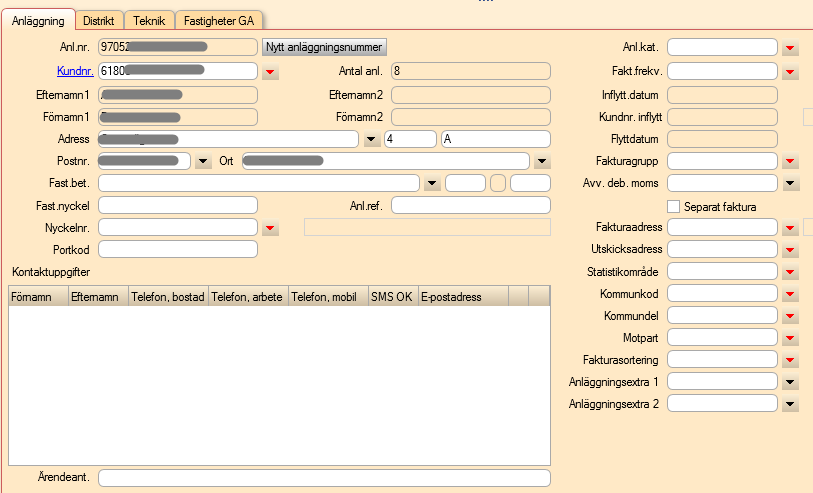Expand the Anläggningsextra 2 dropdown
813x493 pixels.
coord(790,404)
